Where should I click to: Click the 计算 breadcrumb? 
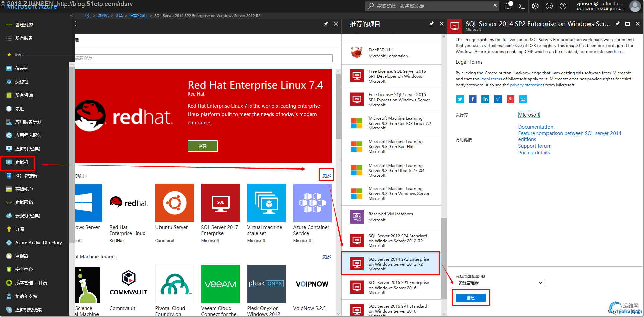tap(119, 16)
